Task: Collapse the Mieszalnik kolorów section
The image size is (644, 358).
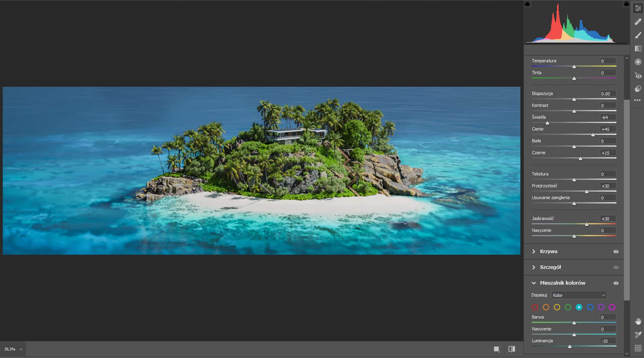Action: pos(534,283)
